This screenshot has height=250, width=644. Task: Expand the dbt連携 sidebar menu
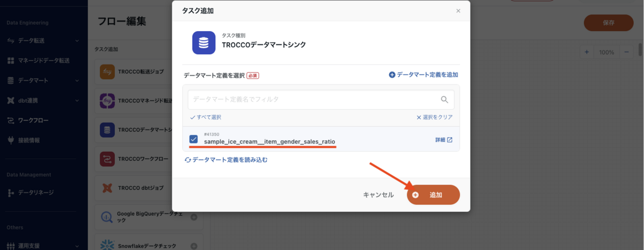coord(77,101)
